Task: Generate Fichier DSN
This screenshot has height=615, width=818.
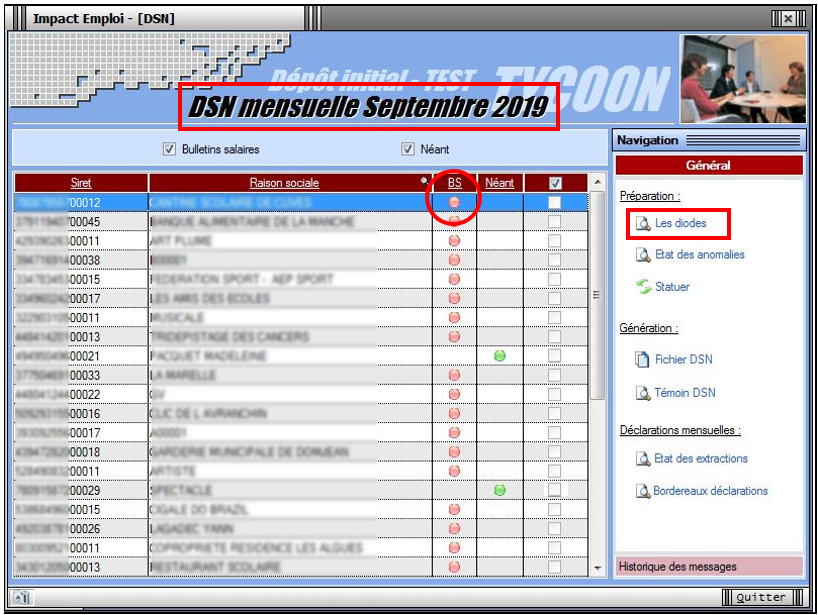Action: click(683, 359)
